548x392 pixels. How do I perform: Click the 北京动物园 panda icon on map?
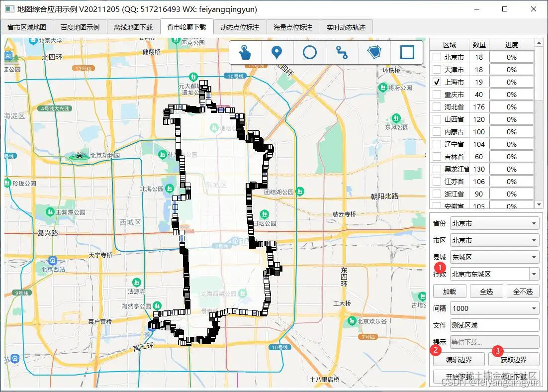pyautogui.click(x=80, y=156)
